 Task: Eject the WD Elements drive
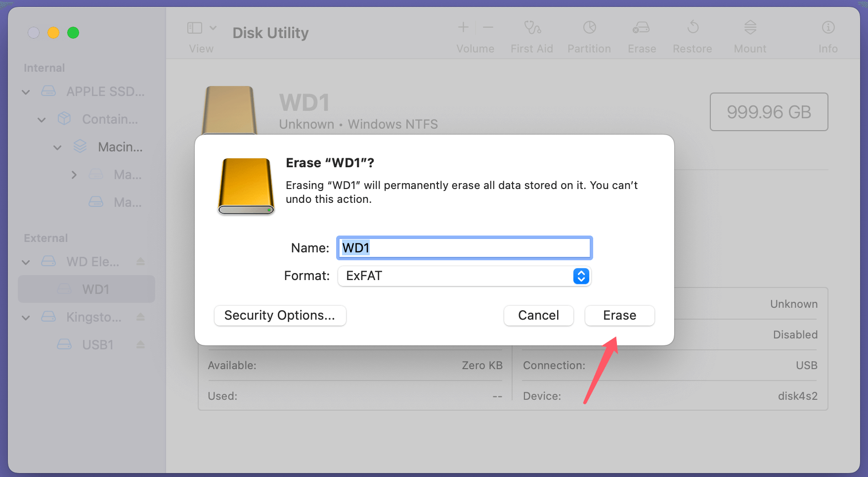140,262
